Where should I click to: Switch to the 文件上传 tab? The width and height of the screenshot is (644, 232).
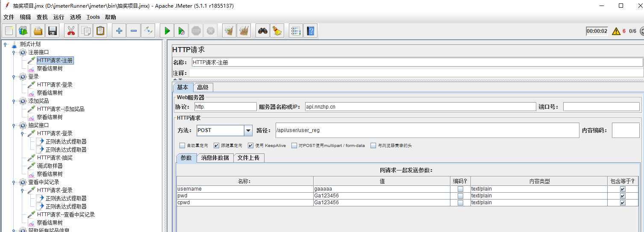(248, 158)
